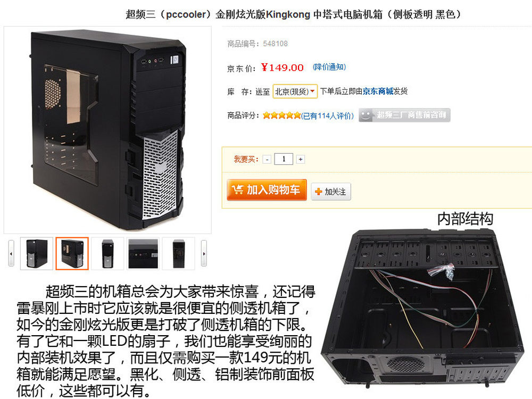Click the five-star rating icons
Viewport: 532px width, 399px height.
[281, 115]
